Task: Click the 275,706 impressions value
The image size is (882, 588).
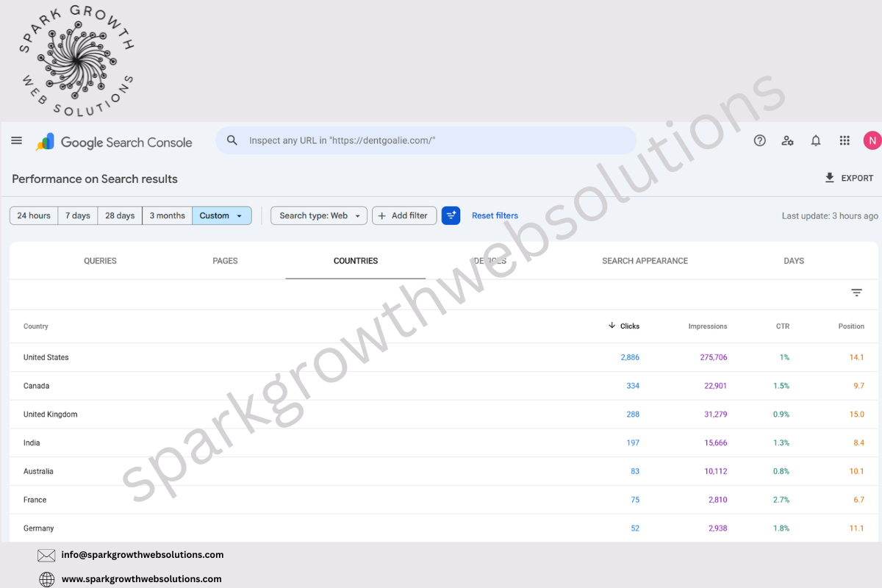Action: [x=714, y=357]
